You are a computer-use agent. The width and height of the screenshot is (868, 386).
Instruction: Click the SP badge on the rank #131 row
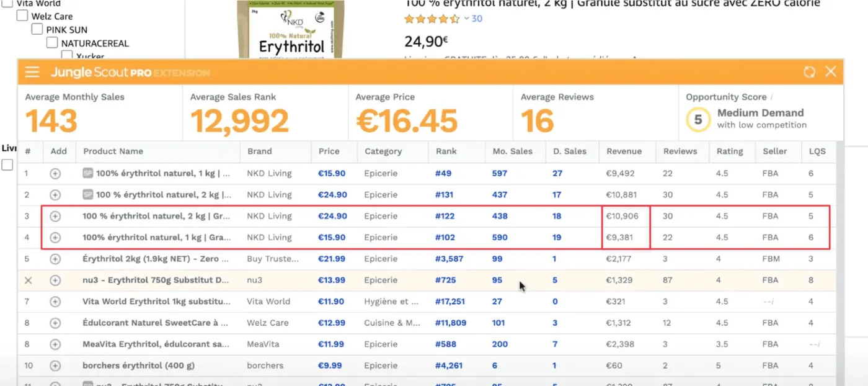pyautogui.click(x=87, y=195)
